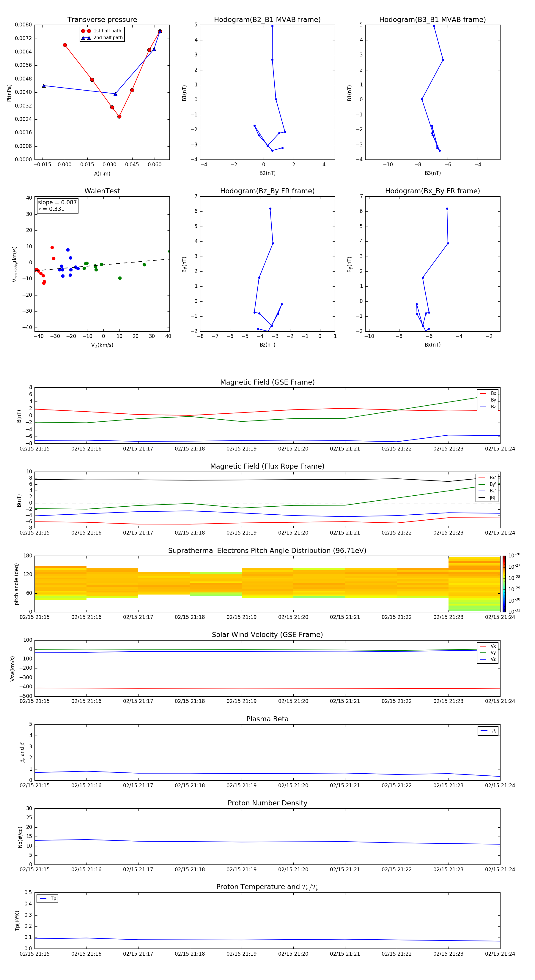Click the 'Plasma Beta' plot title
Screen dimensions: 535x980
click(267, 719)
